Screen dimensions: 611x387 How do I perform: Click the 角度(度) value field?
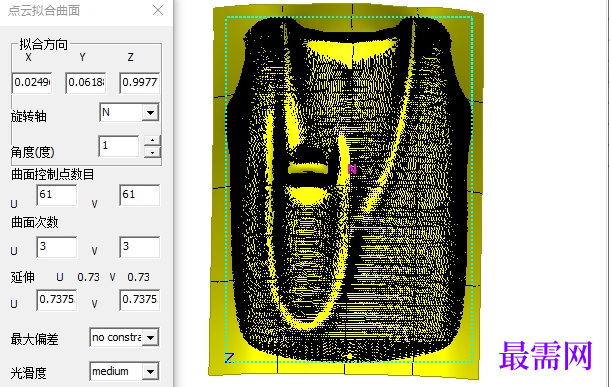tap(119, 146)
